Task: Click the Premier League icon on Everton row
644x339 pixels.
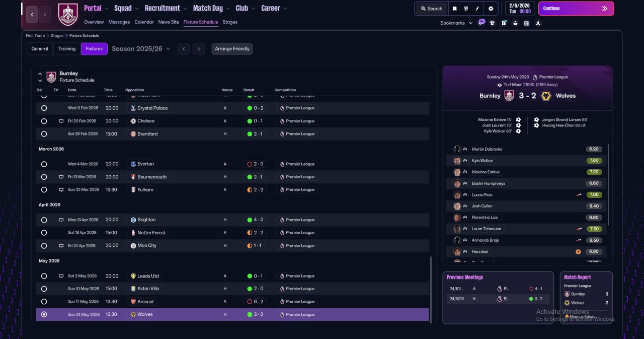Action: point(282,164)
